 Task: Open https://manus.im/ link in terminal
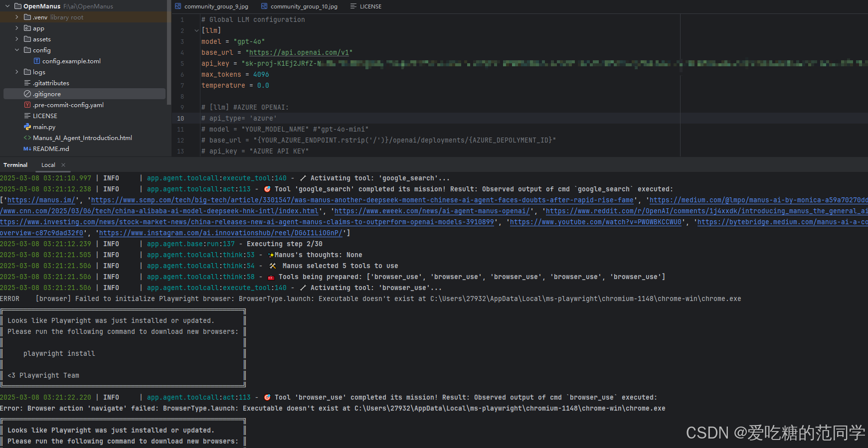41,200
